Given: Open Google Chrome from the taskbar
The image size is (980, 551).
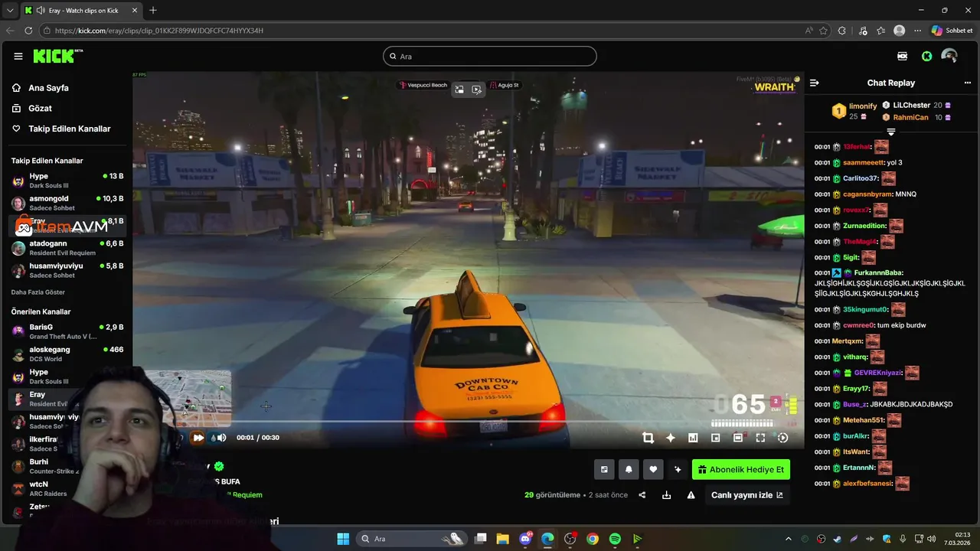Looking at the screenshot, I should click(593, 539).
